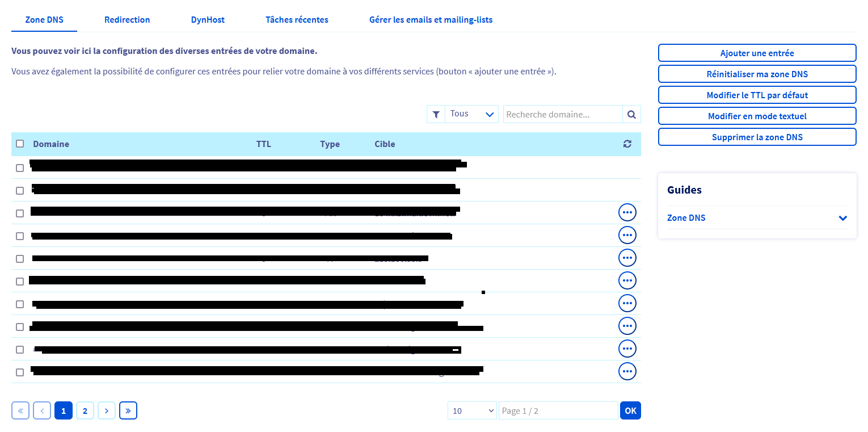
Task: Switch to the Redirection tab
Action: tap(127, 20)
